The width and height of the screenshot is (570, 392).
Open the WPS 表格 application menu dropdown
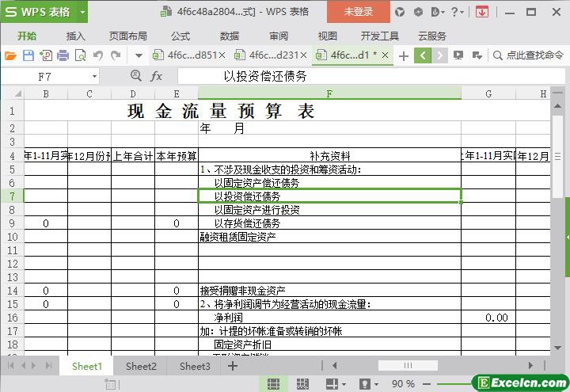83,12
